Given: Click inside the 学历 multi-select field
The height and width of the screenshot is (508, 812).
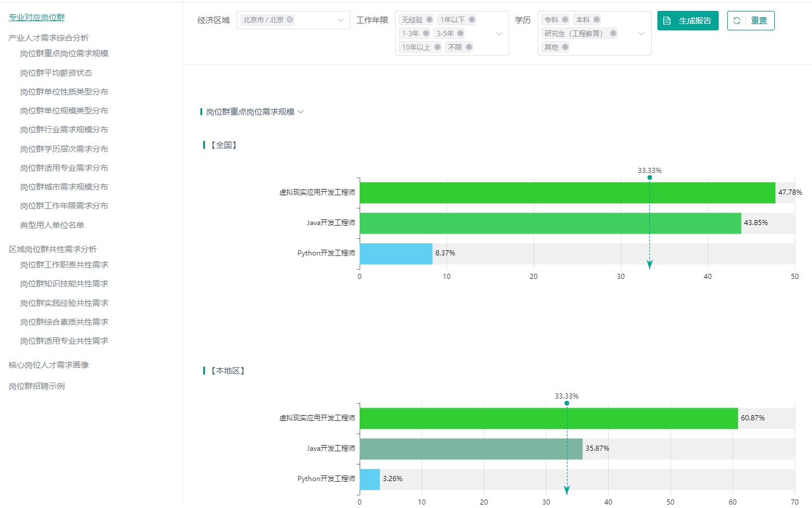Looking at the screenshot, I should coord(594,33).
